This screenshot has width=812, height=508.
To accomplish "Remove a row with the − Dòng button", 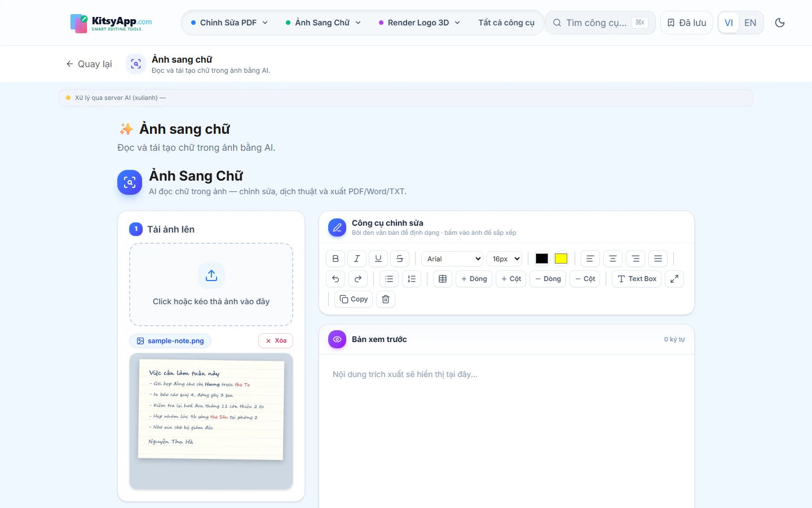I will coord(548,279).
